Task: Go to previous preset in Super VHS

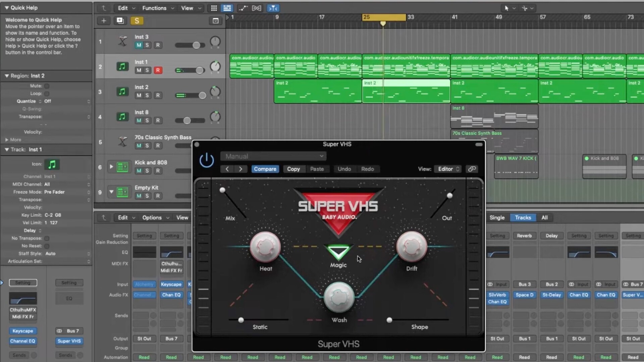Action: click(227, 169)
